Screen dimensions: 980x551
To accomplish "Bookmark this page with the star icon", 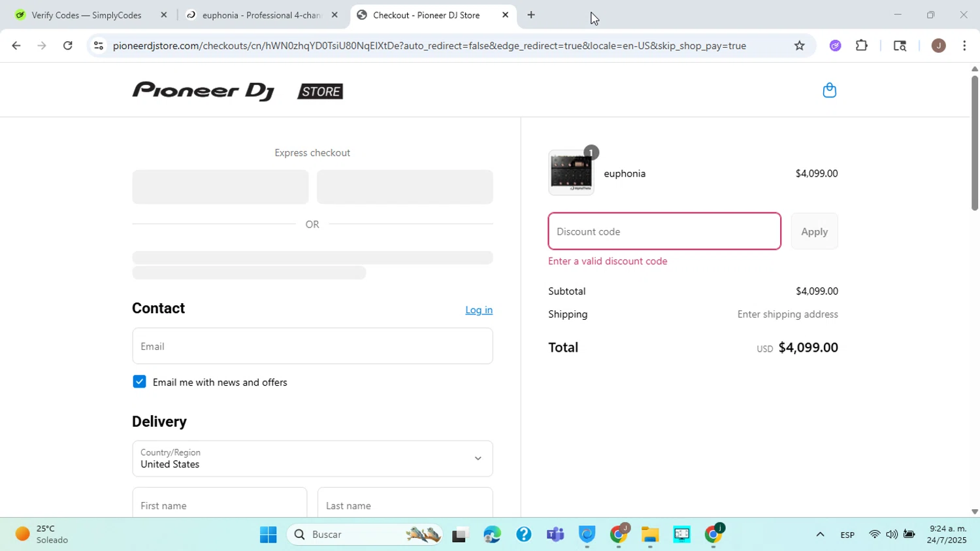I will click(799, 46).
